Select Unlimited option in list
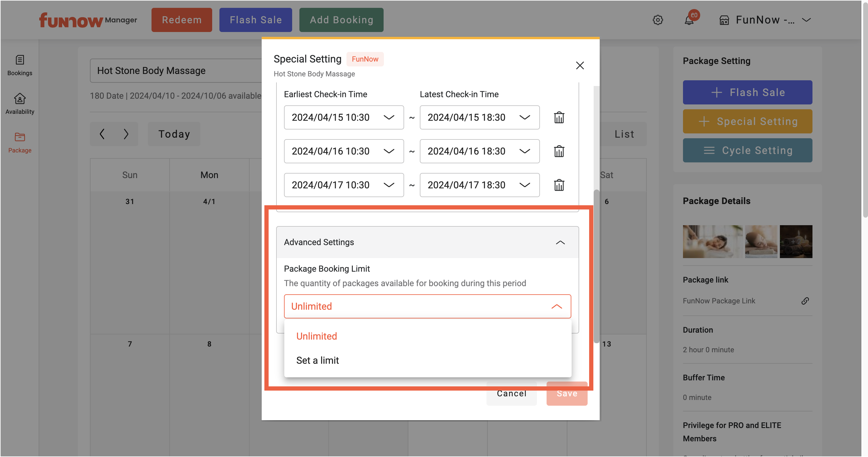The width and height of the screenshot is (868, 457). click(x=427, y=336)
